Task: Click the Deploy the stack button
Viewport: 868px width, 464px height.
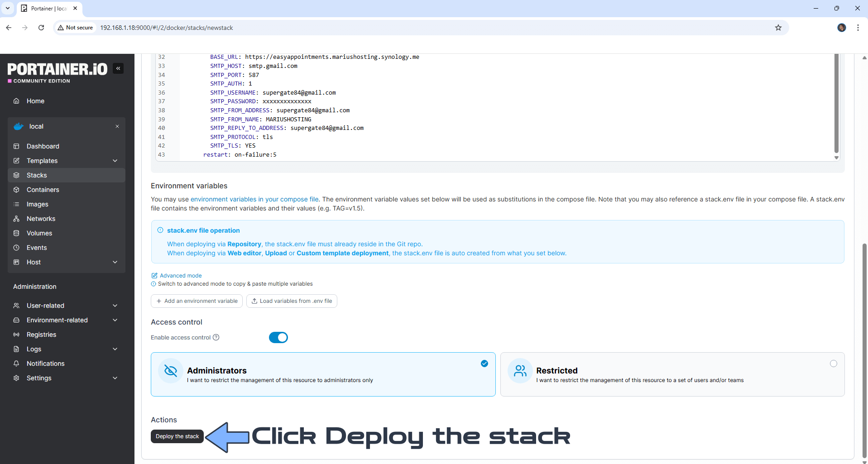Action: 177,436
